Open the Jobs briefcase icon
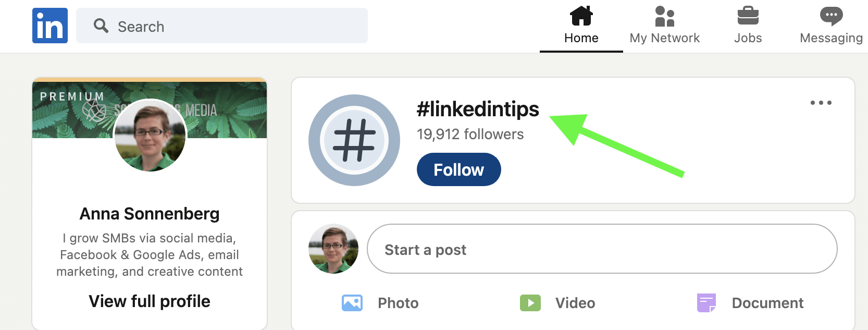Screen dimensions: 868x330 tap(748, 16)
